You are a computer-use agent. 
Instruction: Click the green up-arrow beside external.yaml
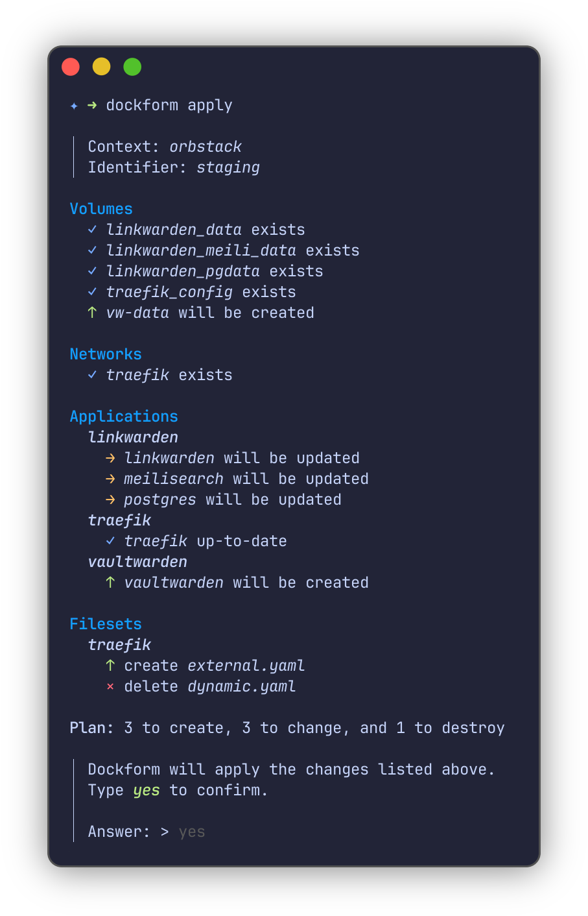110,666
